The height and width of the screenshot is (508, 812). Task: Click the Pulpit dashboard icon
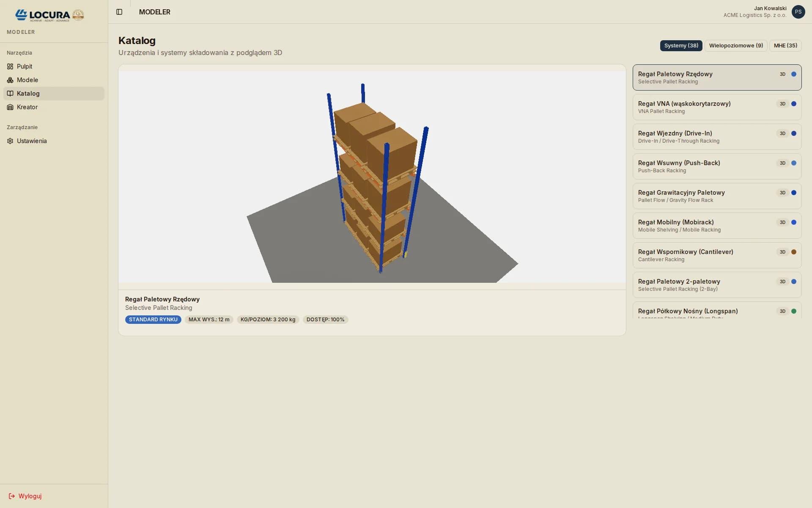pyautogui.click(x=10, y=66)
